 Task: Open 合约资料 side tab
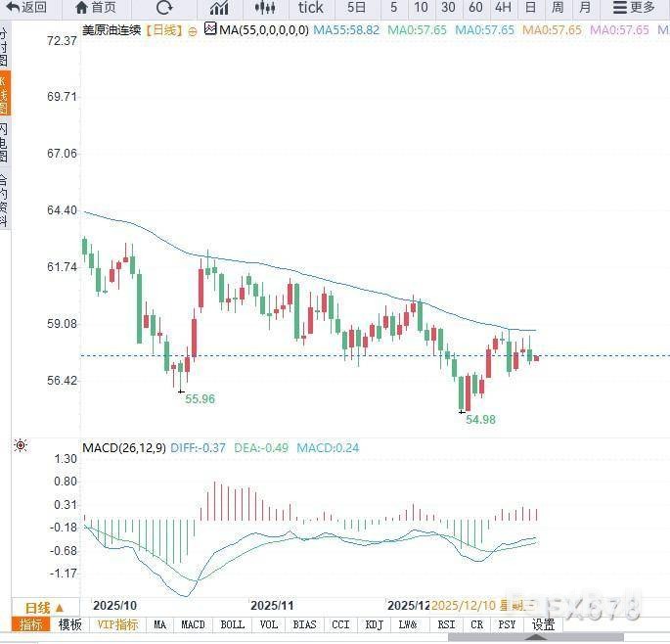4,201
